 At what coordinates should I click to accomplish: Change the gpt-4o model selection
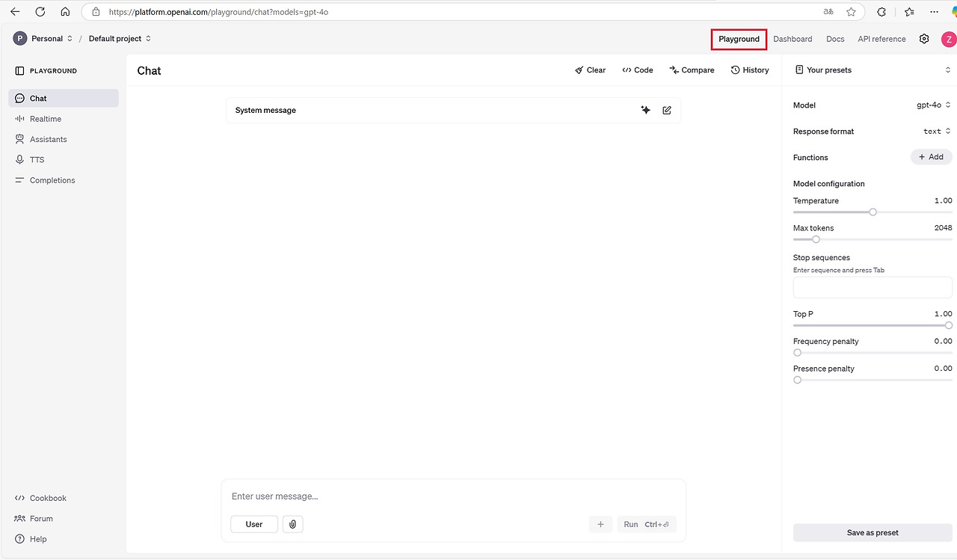pyautogui.click(x=934, y=105)
